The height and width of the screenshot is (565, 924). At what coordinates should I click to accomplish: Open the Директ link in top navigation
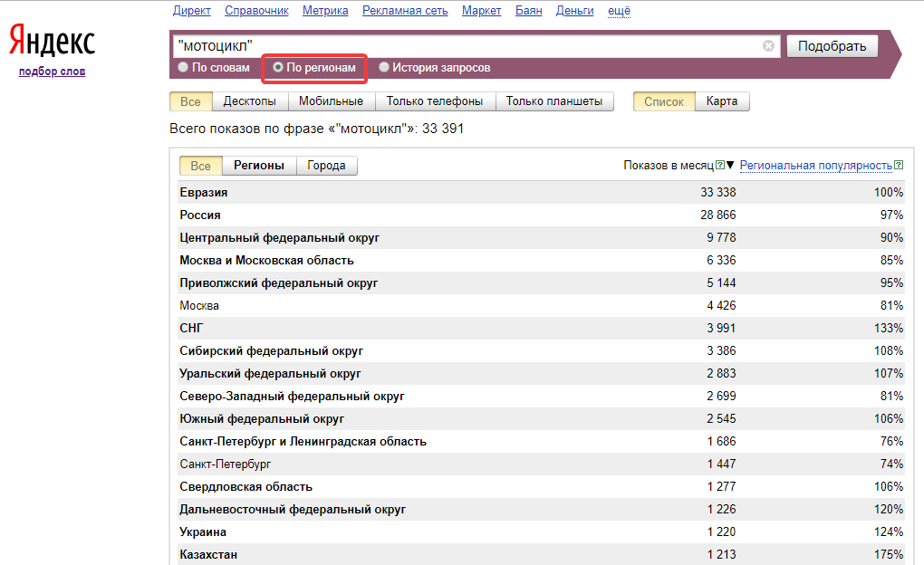[191, 11]
